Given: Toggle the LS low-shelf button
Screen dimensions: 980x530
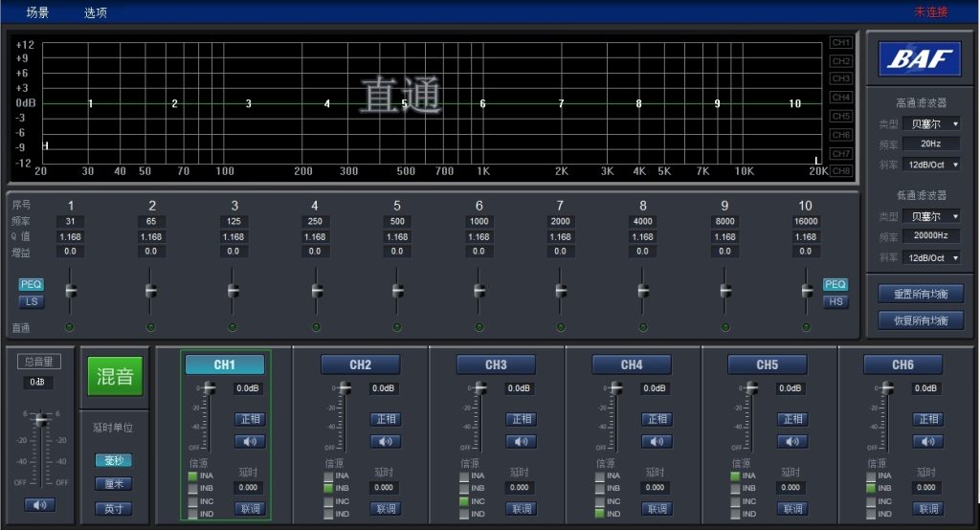Looking at the screenshot, I should tap(32, 302).
